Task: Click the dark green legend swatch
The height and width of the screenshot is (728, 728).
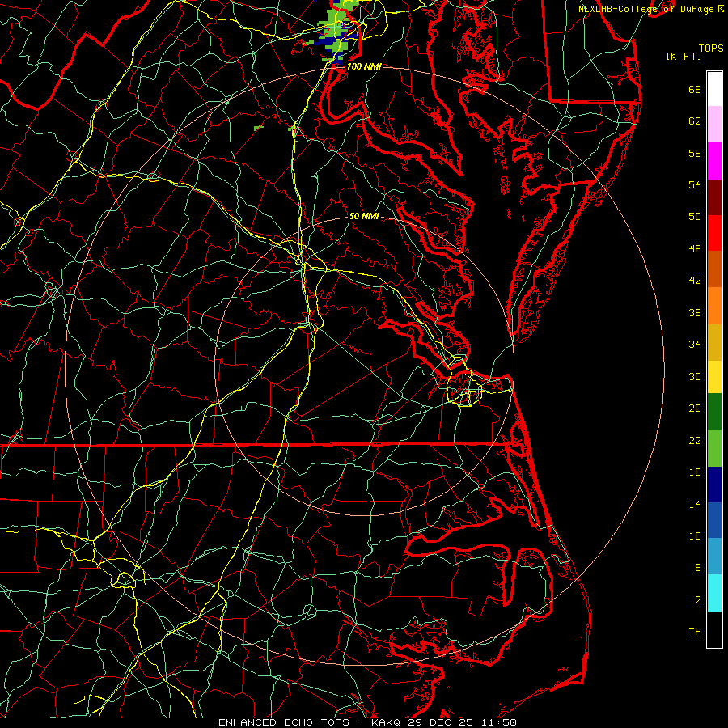Action: pyautogui.click(x=714, y=412)
